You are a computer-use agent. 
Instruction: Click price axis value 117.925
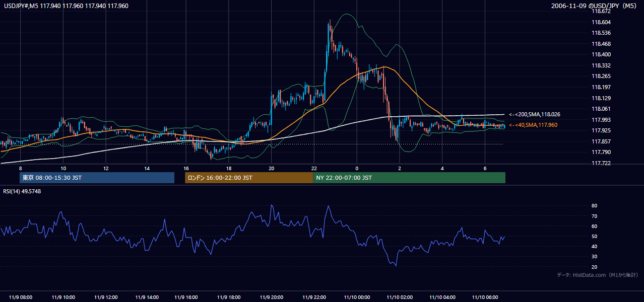(x=601, y=130)
